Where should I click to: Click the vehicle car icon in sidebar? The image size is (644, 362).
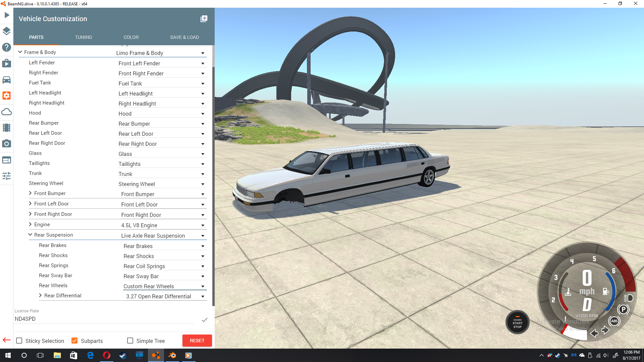[7, 80]
